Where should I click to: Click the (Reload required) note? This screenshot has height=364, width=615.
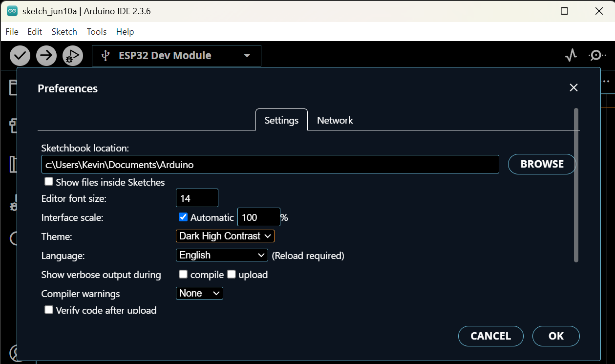[x=308, y=256]
